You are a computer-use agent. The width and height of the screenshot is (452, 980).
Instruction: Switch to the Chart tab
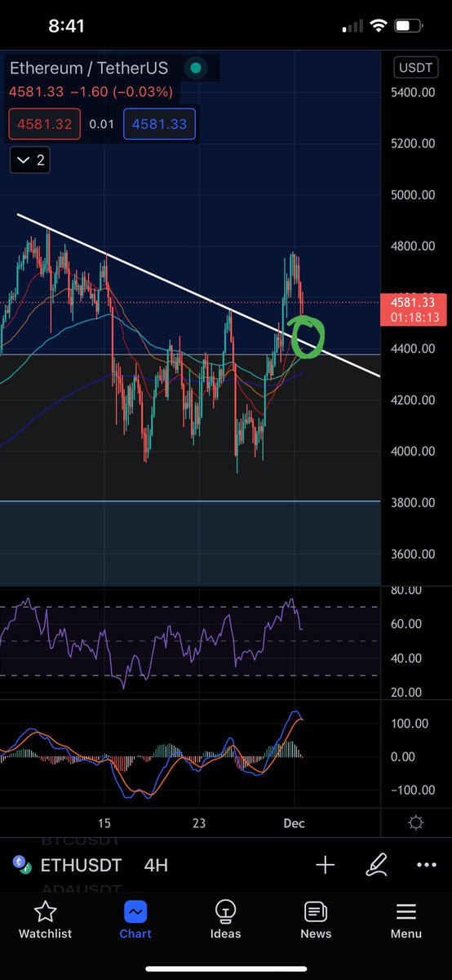135,920
